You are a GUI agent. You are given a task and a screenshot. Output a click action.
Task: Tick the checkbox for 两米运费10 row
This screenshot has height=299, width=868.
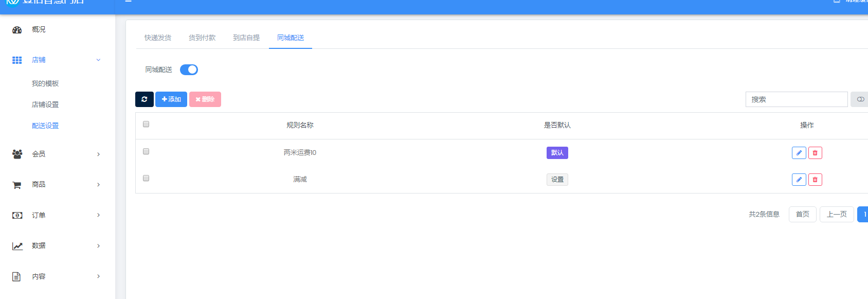(x=146, y=151)
